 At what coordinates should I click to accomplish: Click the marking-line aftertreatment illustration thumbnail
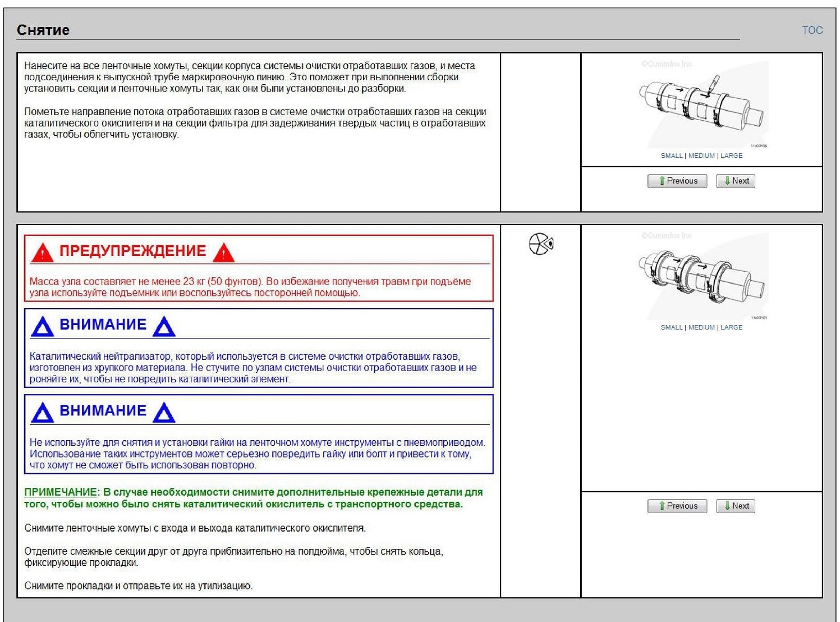[702, 104]
